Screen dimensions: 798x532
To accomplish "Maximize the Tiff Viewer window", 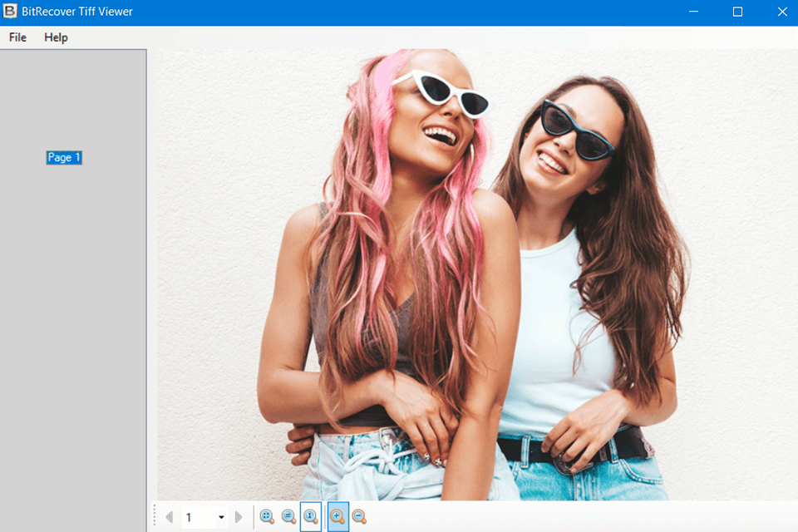I will (737, 11).
